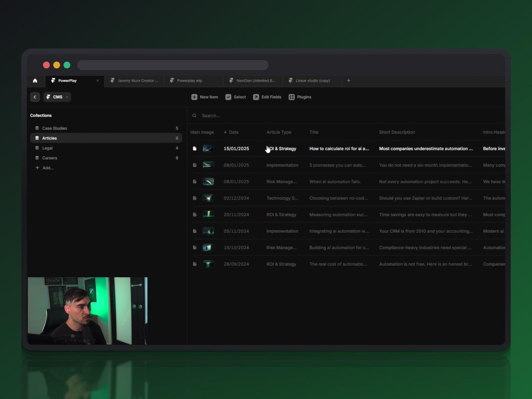The image size is (532, 399).
Task: Open thumbnail of 'Integrating ai automation' article
Action: [208, 231]
